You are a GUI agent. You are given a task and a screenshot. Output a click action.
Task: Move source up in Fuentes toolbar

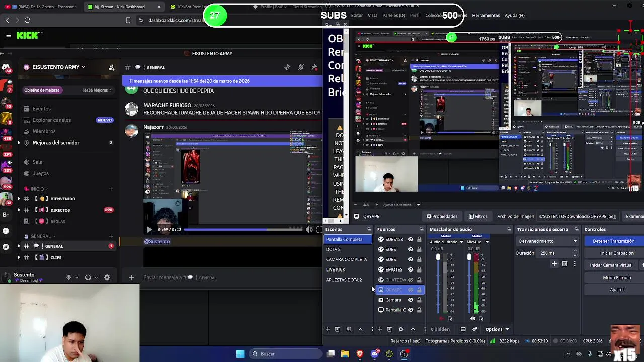pyautogui.click(x=413, y=329)
